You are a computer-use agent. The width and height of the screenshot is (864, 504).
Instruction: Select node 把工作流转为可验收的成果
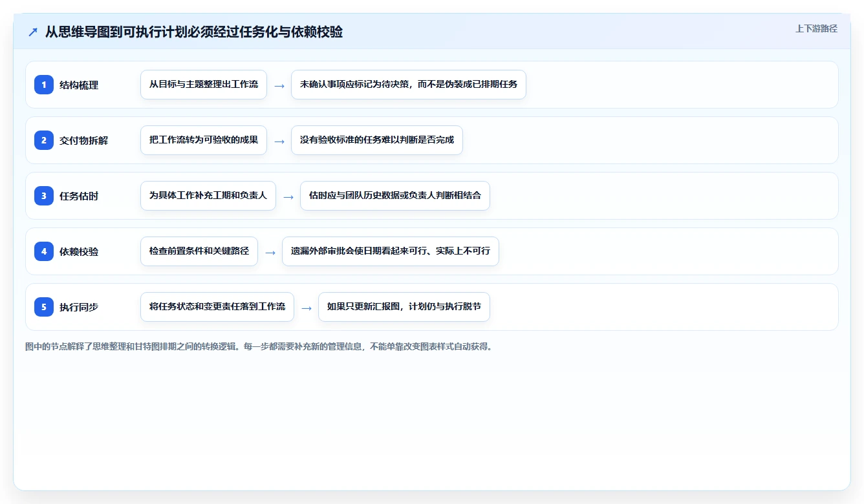pyautogui.click(x=204, y=140)
